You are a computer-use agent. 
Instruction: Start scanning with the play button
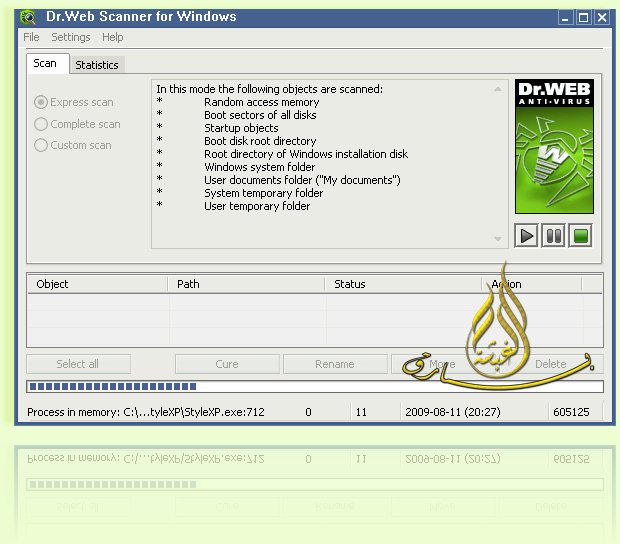pos(526,236)
